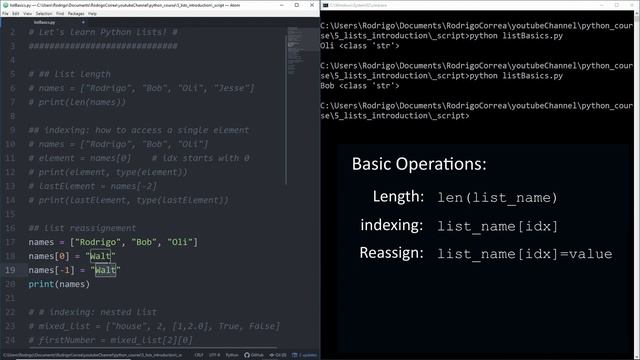Close the Atom window
Viewport: 640px width, 360px height.
pos(312,5)
